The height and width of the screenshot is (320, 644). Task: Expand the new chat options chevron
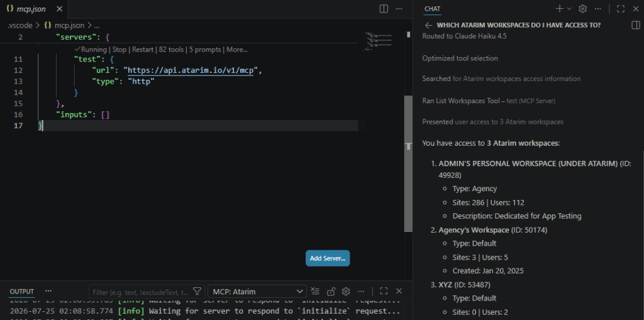[569, 9]
